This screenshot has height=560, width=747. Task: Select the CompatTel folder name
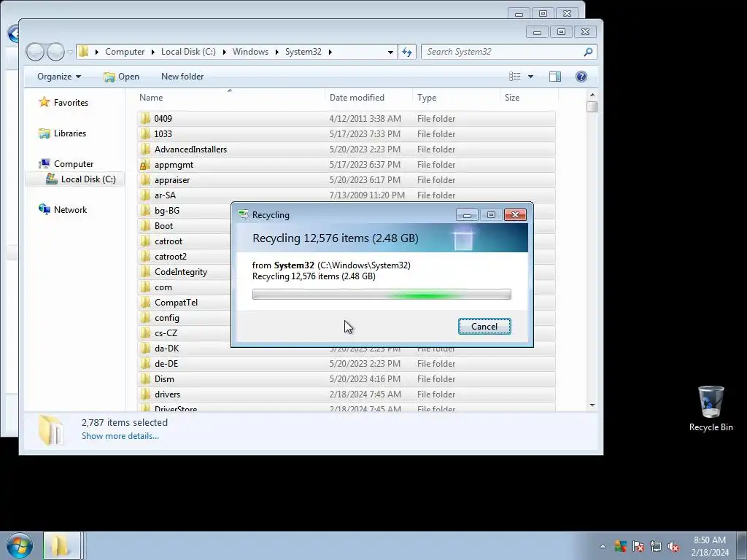176,303
